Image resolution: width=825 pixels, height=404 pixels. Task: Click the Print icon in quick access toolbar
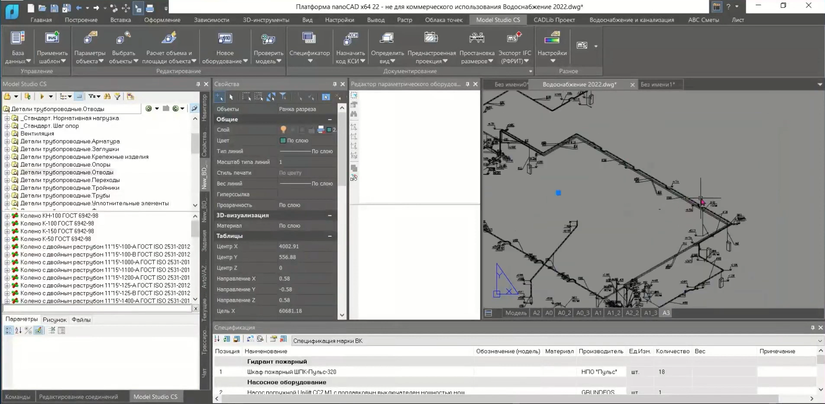pyautogui.click(x=150, y=8)
